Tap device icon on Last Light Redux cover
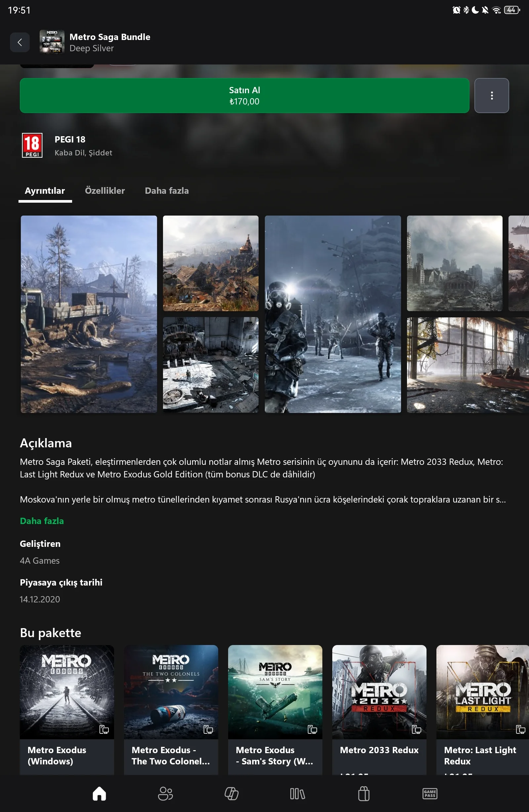 (520, 729)
